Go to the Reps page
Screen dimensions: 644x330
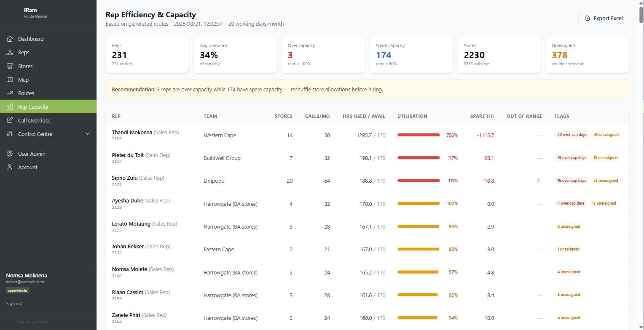click(x=48, y=53)
